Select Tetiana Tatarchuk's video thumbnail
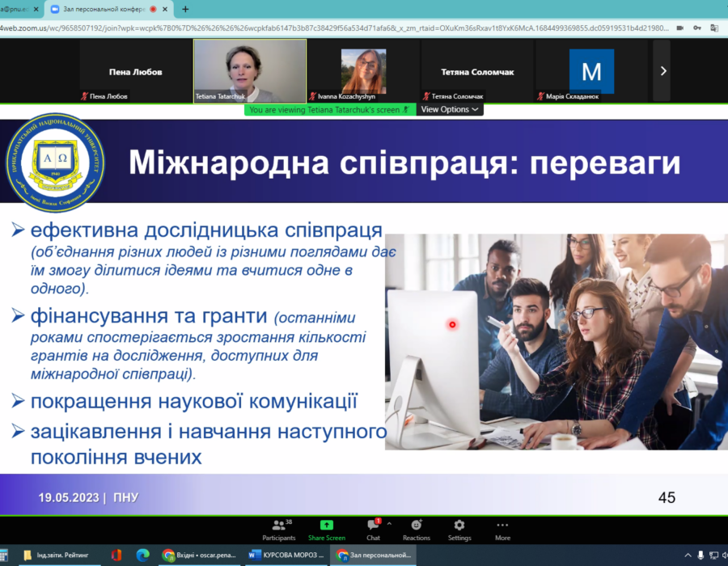 [250, 71]
